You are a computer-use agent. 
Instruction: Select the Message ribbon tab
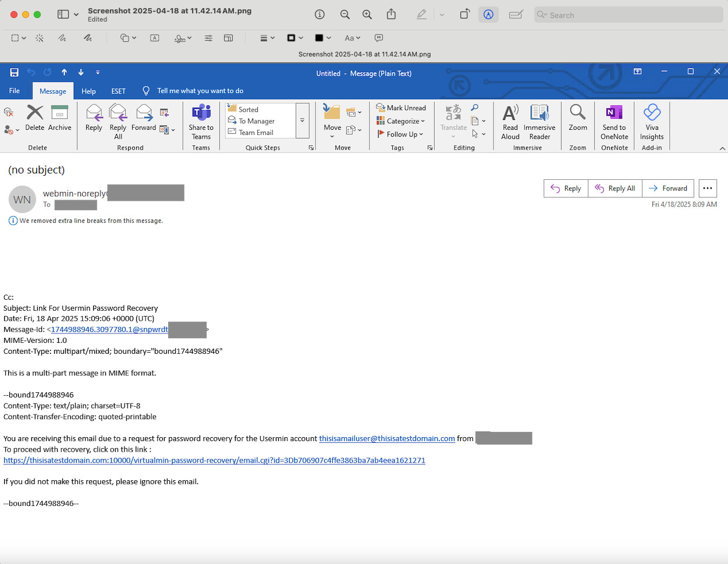point(53,91)
